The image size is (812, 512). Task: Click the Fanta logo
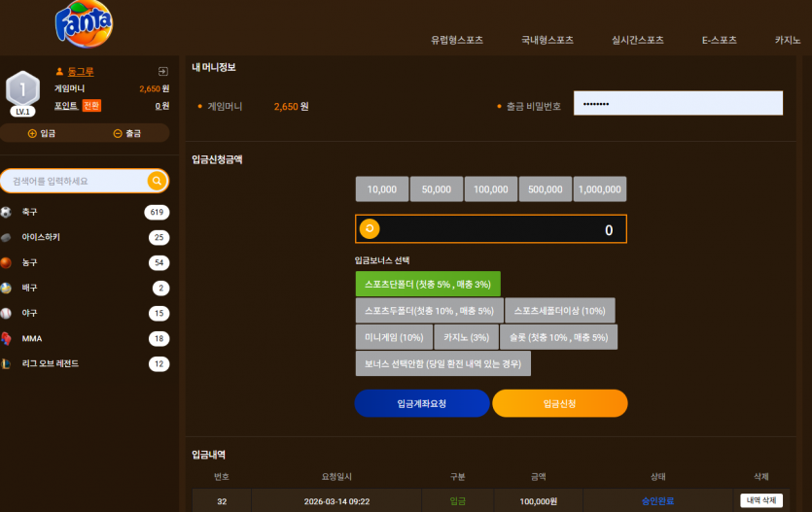pos(84,23)
